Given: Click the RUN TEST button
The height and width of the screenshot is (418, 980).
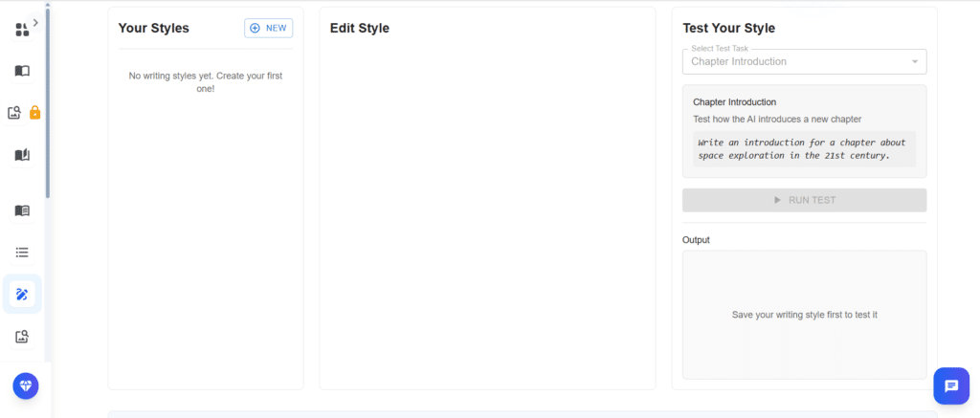Looking at the screenshot, I should click(x=804, y=200).
